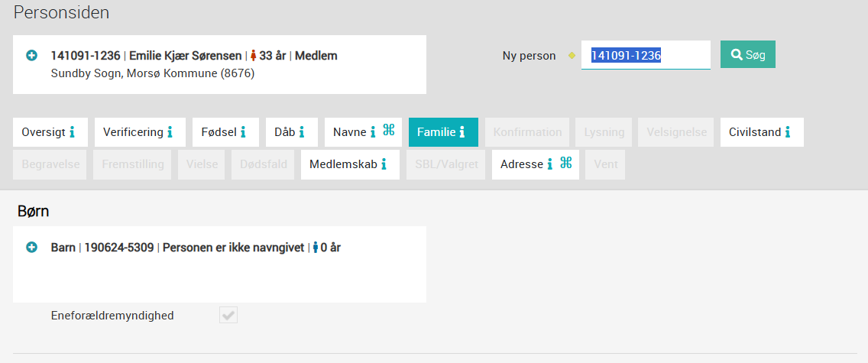Click the info icon beside Fødsel
868x363 pixels.
point(243,132)
